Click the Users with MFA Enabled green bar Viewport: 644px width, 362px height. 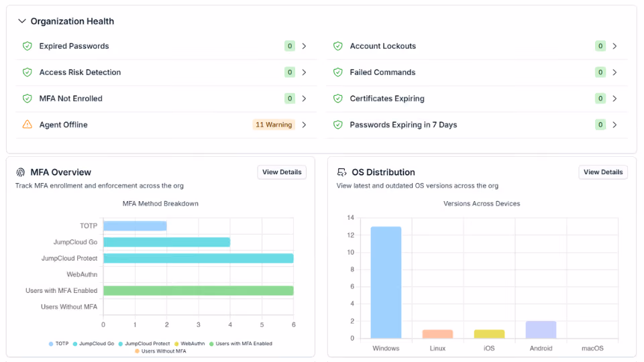click(199, 290)
